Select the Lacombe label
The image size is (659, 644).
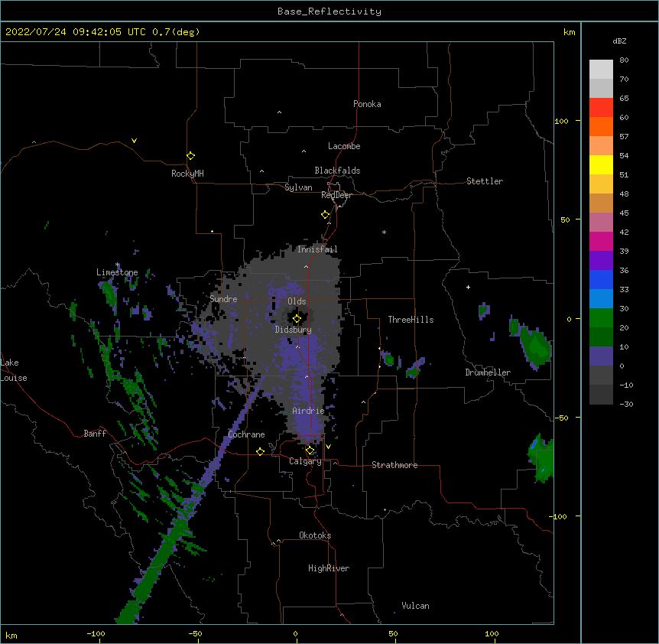pyautogui.click(x=344, y=146)
